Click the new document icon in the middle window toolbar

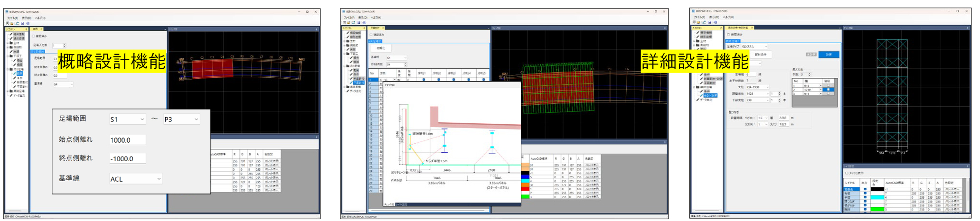click(x=344, y=22)
